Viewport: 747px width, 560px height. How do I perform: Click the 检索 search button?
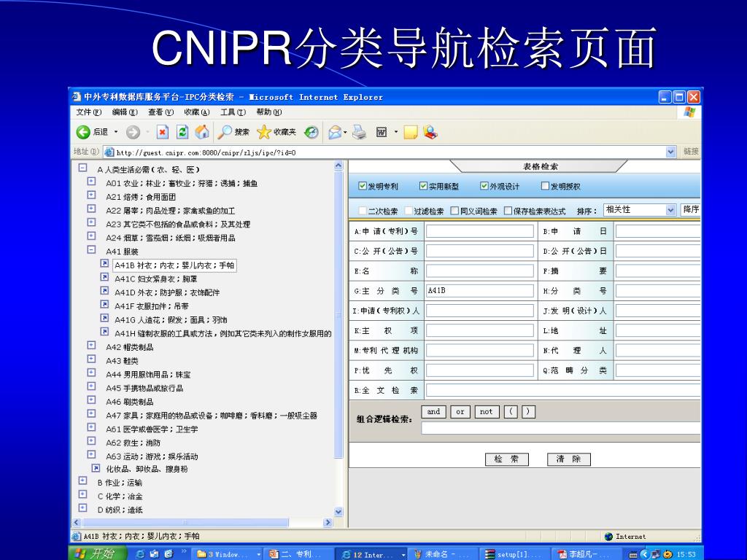[x=507, y=459]
